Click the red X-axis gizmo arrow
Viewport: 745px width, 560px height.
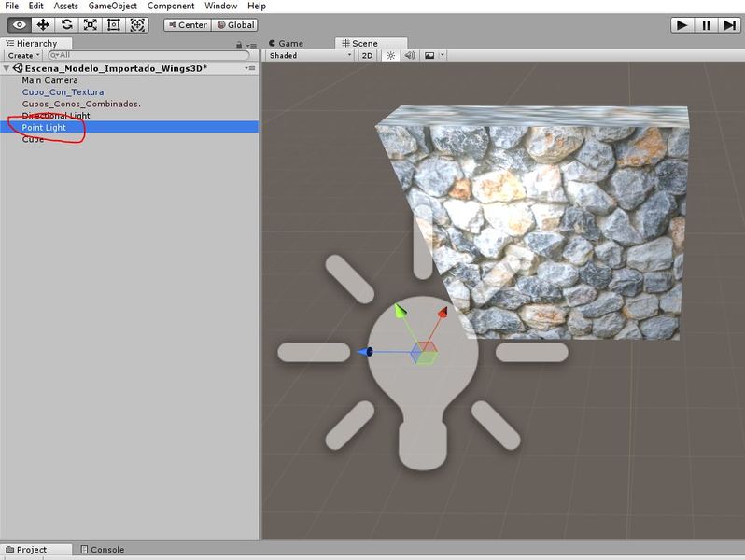pos(443,312)
